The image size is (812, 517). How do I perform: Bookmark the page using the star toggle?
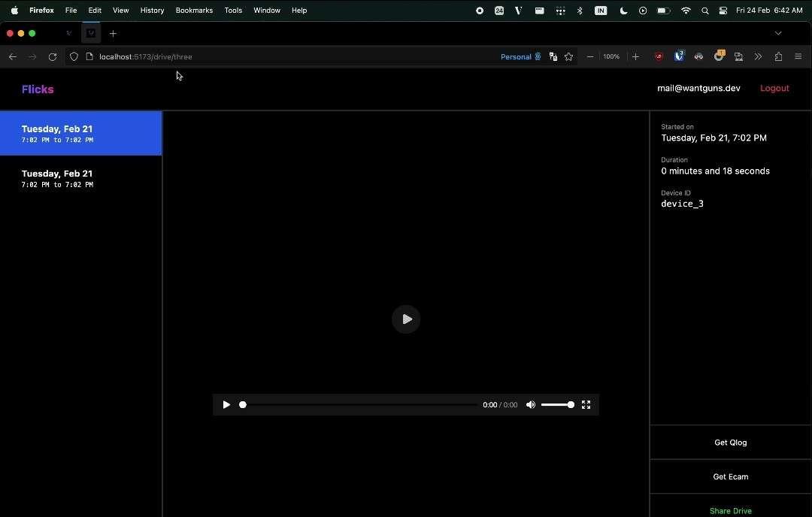tap(569, 56)
